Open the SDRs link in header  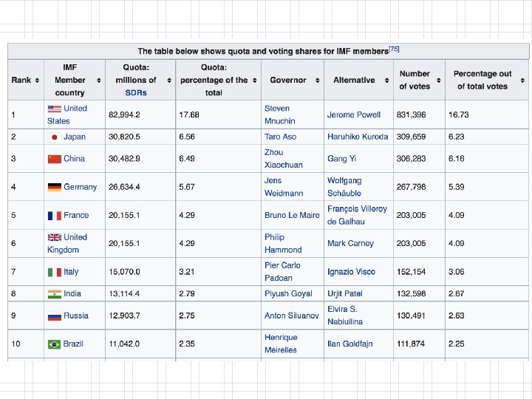[x=136, y=92]
